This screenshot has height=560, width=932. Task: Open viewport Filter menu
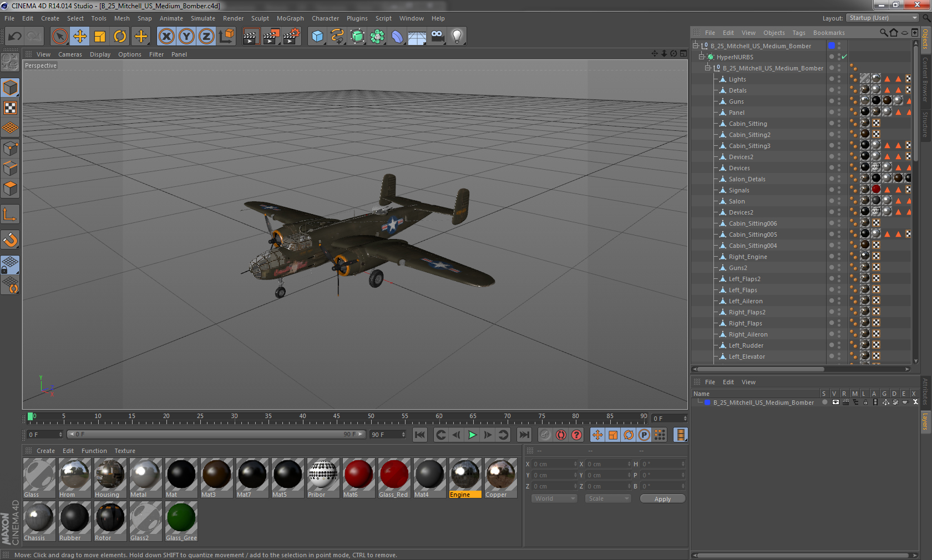click(156, 54)
